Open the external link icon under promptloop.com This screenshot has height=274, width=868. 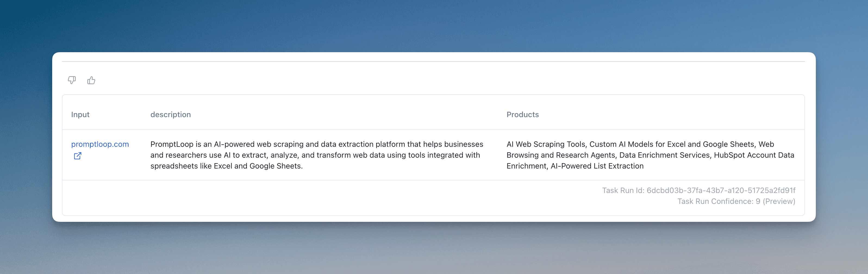pos(77,156)
